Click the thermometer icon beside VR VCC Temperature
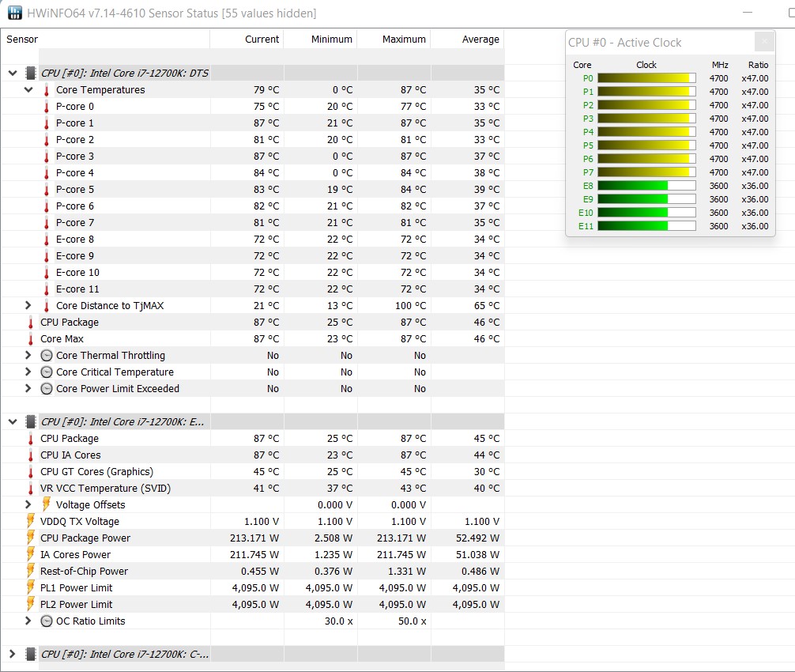This screenshot has height=672, width=795. point(30,489)
